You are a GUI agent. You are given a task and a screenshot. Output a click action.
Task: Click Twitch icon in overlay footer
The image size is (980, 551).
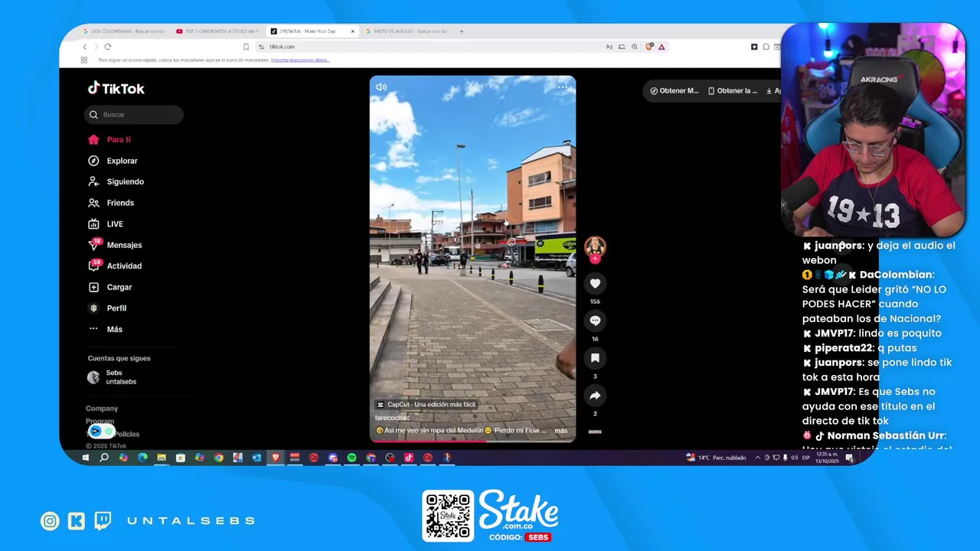click(x=103, y=521)
